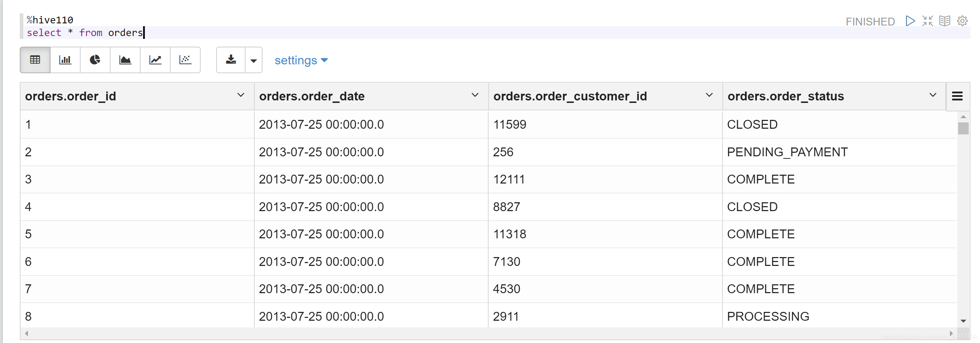Image resolution: width=980 pixels, height=343 pixels.
Task: Click the horizontal scroll right arrow
Action: pos(951,333)
